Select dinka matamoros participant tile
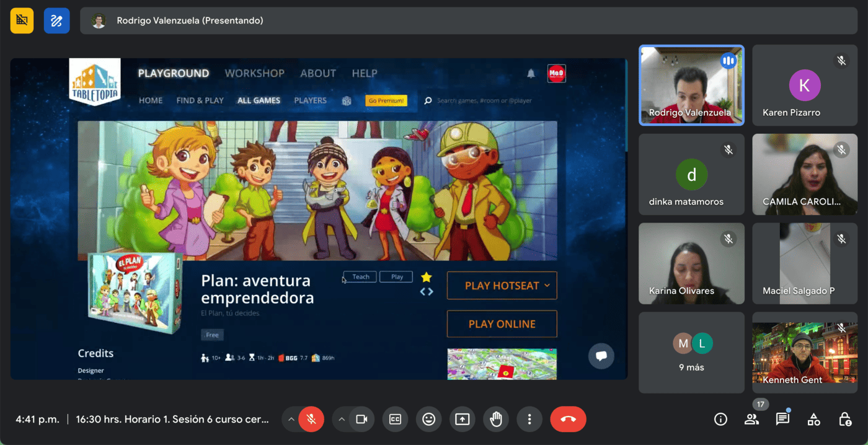This screenshot has height=445, width=868. [691, 175]
